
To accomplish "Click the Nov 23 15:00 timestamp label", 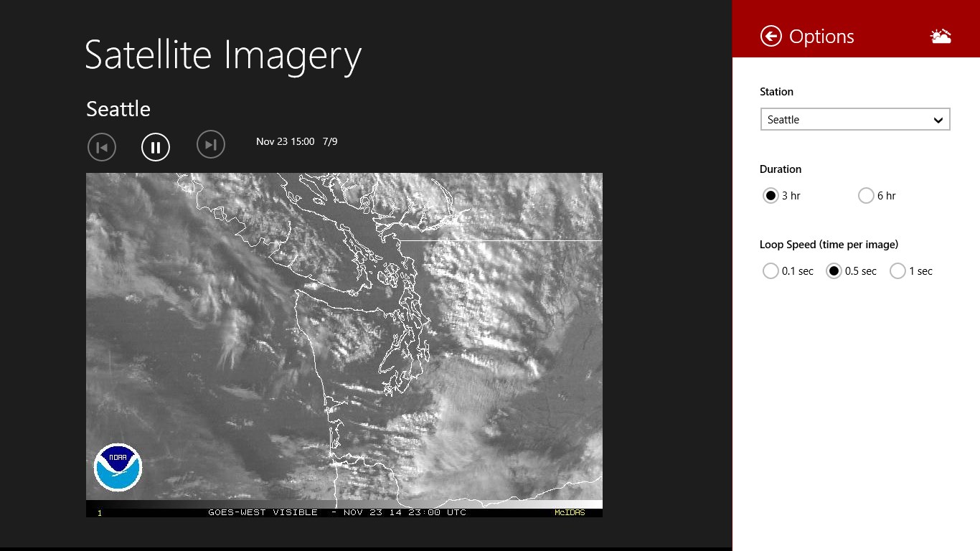I will [286, 141].
